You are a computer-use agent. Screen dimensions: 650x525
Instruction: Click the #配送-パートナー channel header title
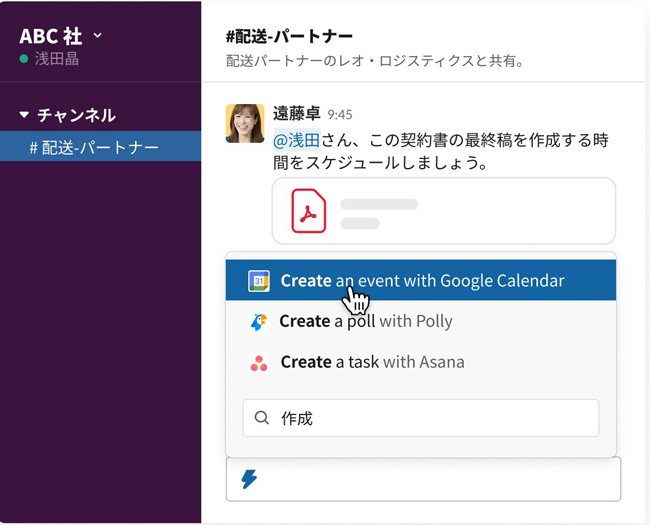pos(290,37)
